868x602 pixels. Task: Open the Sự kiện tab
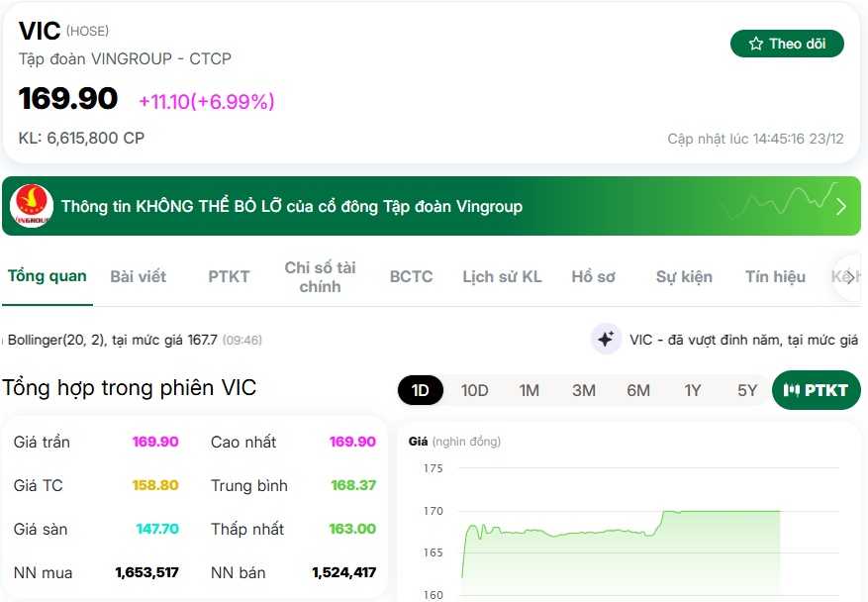tap(686, 277)
